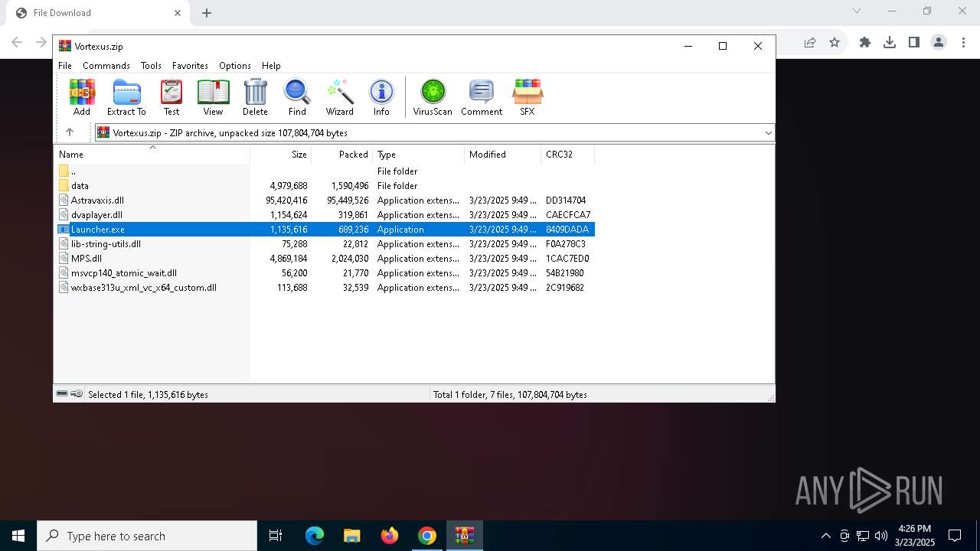
Task: Open the File menu
Action: [x=65, y=66]
